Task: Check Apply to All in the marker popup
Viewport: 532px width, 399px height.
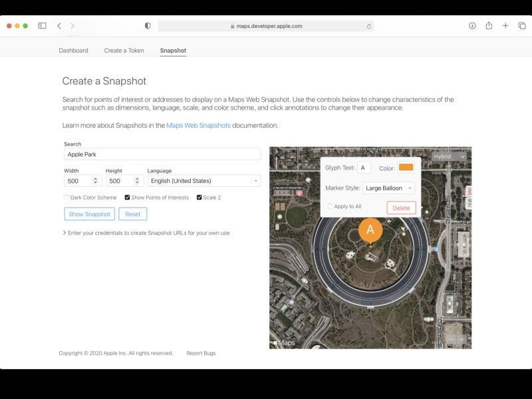Action: pos(331,207)
